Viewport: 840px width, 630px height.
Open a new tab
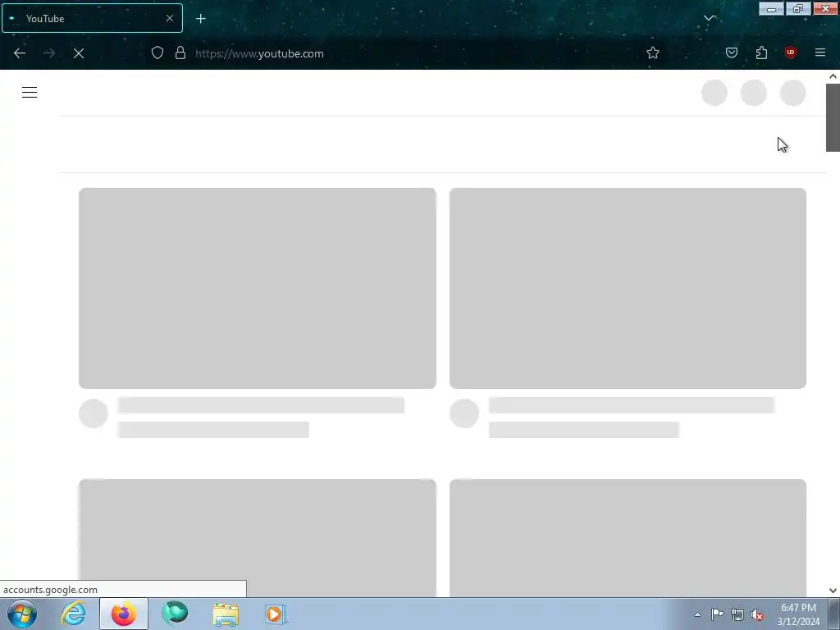tap(201, 19)
